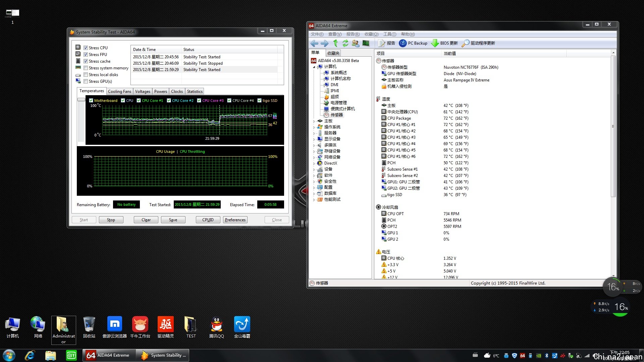644x362 pixels.
Task: Click the 项目 column header
Action: pyautogui.click(x=408, y=54)
